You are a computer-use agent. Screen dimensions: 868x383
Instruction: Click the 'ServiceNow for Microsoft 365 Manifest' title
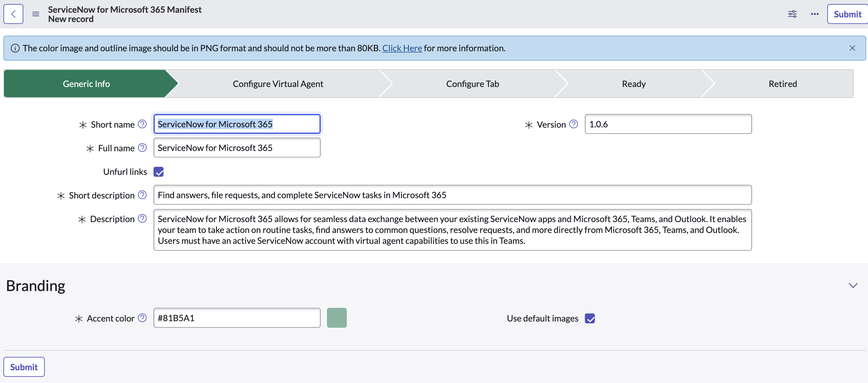(x=125, y=9)
